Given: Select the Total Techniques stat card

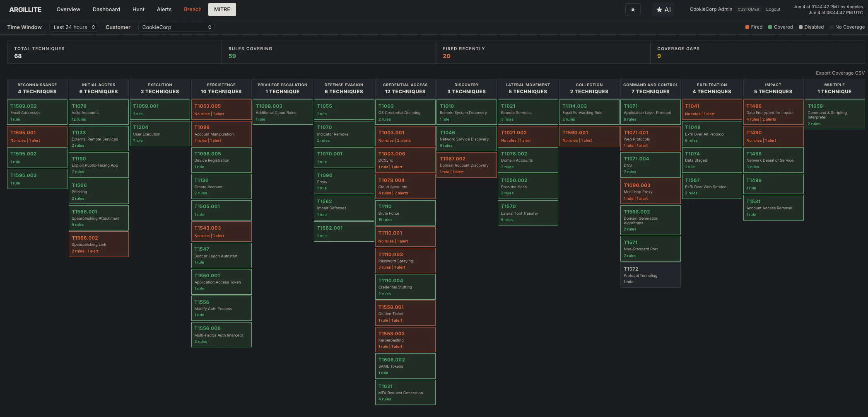Looking at the screenshot, I should pyautogui.click(x=114, y=52).
